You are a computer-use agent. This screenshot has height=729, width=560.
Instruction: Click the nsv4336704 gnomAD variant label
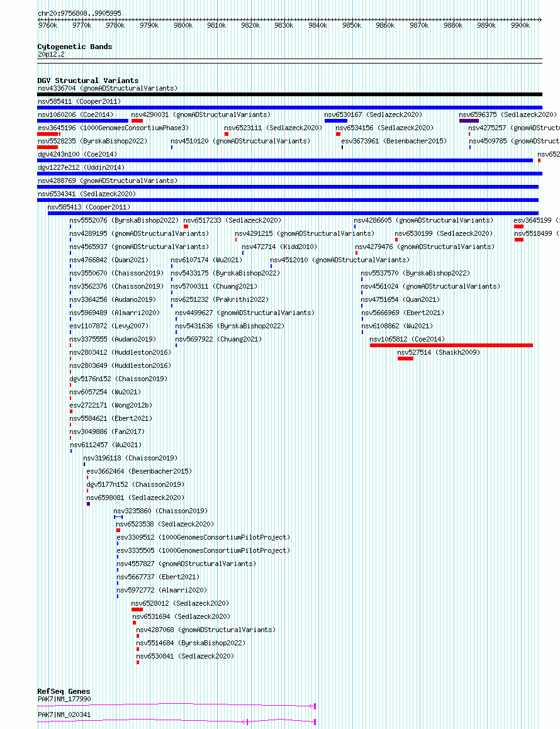tap(108, 88)
